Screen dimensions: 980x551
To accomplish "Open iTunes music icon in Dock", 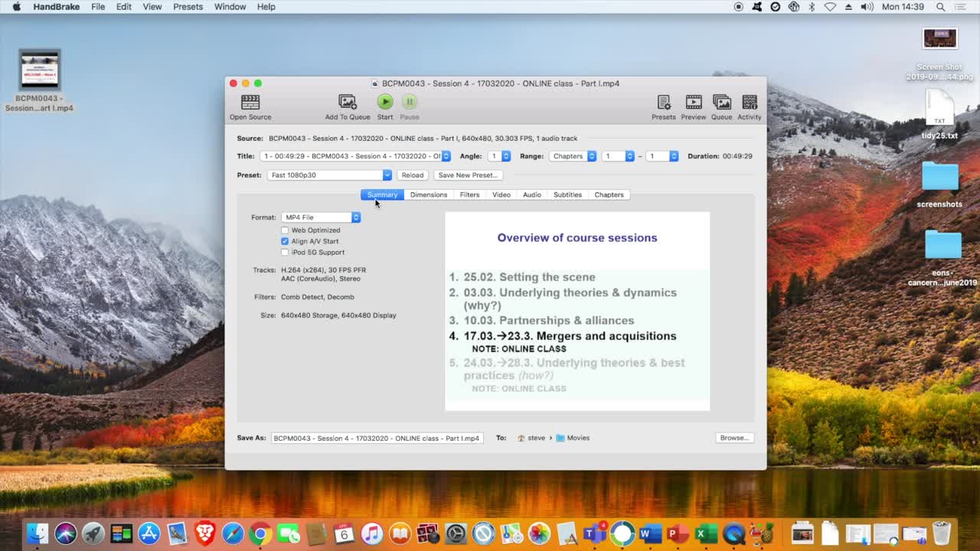I will [371, 533].
